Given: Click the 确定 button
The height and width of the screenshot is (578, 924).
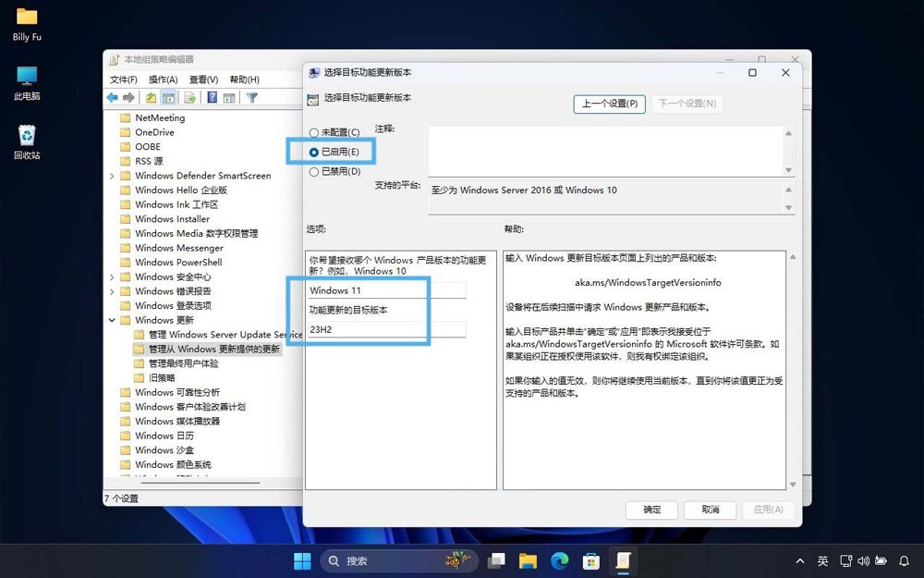Looking at the screenshot, I should point(651,510).
